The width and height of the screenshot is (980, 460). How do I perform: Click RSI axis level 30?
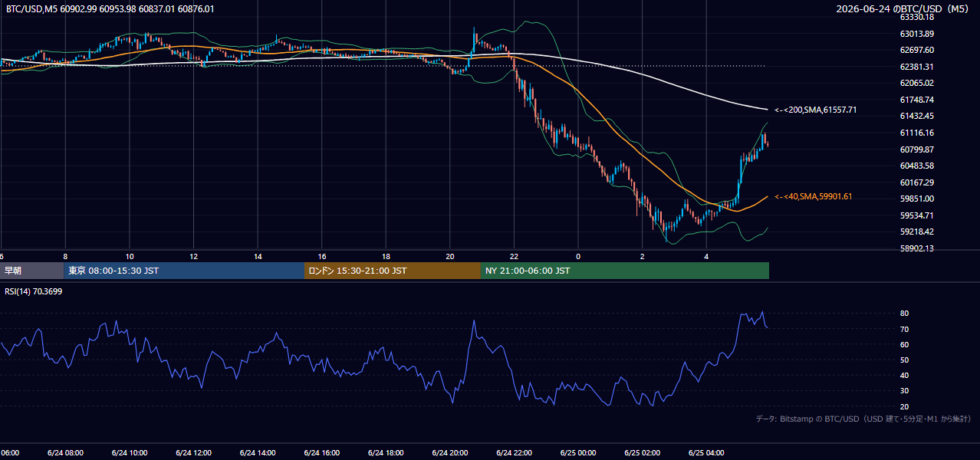click(904, 391)
